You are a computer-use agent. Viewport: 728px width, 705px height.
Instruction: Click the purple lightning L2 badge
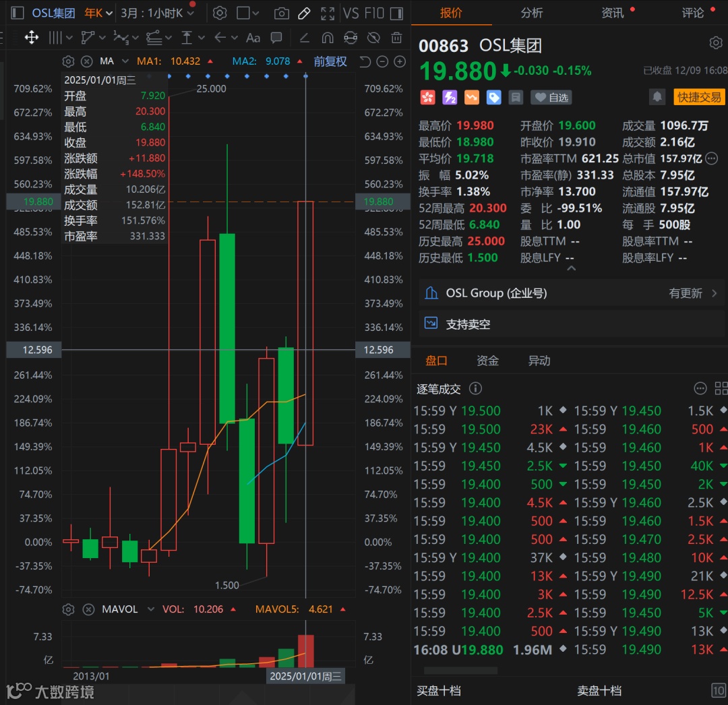pyautogui.click(x=450, y=98)
